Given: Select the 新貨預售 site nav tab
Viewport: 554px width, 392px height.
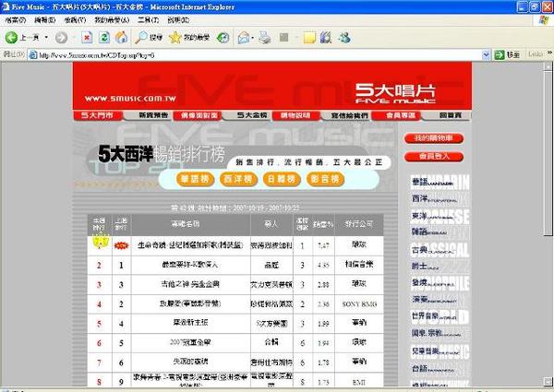Looking at the screenshot, I should pos(153,115).
